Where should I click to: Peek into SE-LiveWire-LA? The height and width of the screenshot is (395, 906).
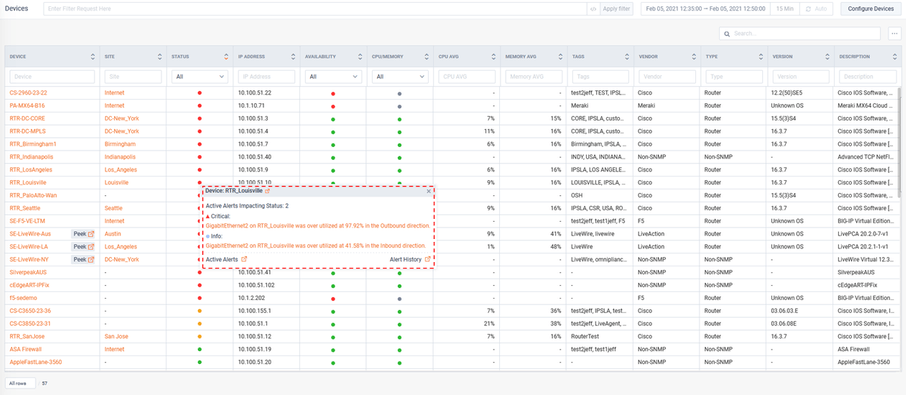[83, 247]
